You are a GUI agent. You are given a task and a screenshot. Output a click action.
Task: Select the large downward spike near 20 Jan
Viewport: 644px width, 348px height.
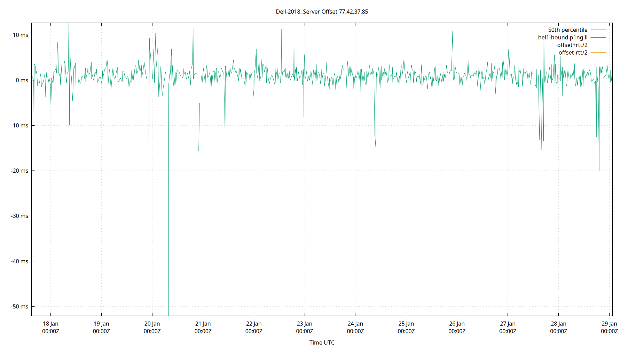(x=168, y=209)
